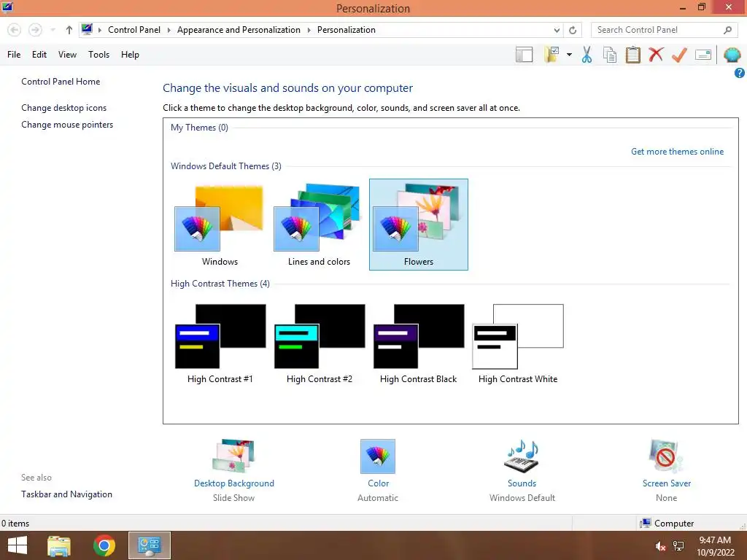Click the Properties toolbar icon

point(703,55)
